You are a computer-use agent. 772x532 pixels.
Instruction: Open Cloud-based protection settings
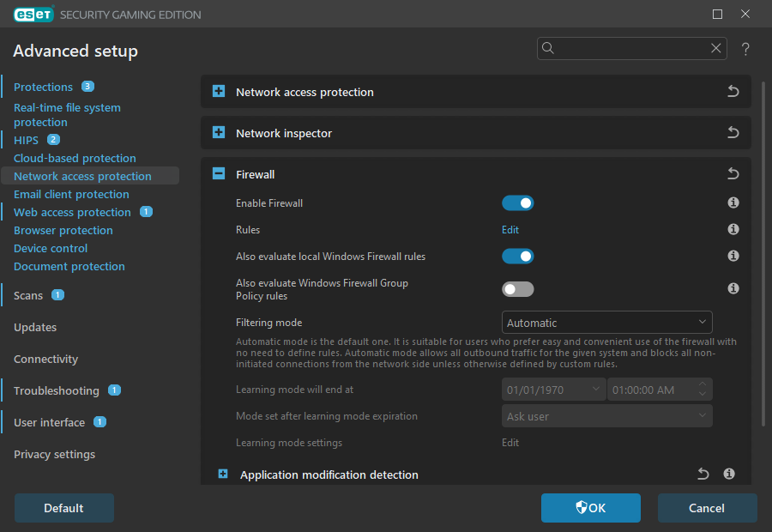coord(75,158)
